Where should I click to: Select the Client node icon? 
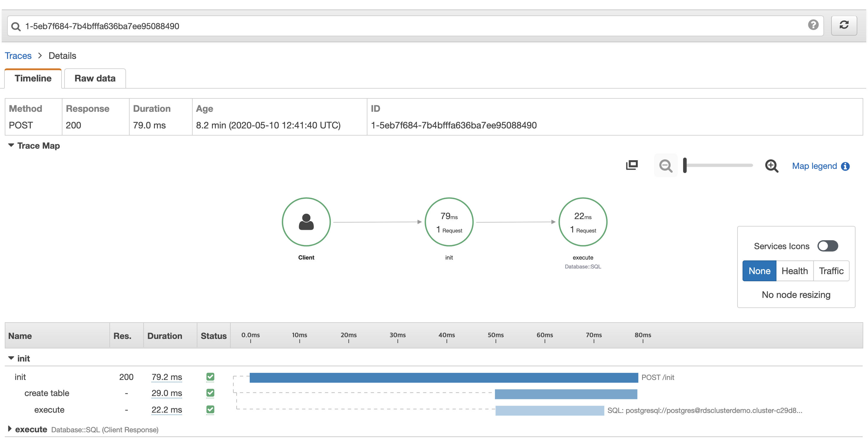(x=306, y=222)
